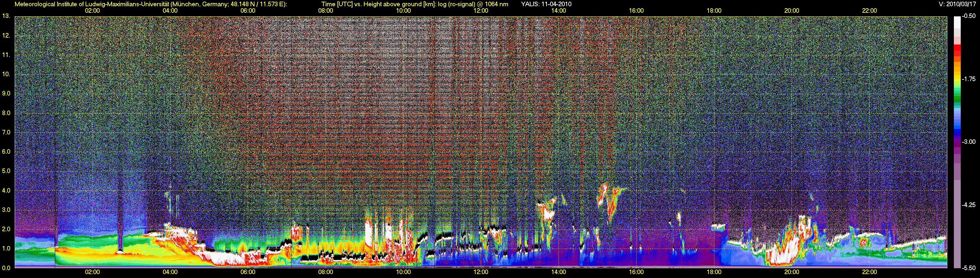This screenshot has width=980, height=278.
Task: Pick the green band of the color scale
Action: click(x=956, y=97)
